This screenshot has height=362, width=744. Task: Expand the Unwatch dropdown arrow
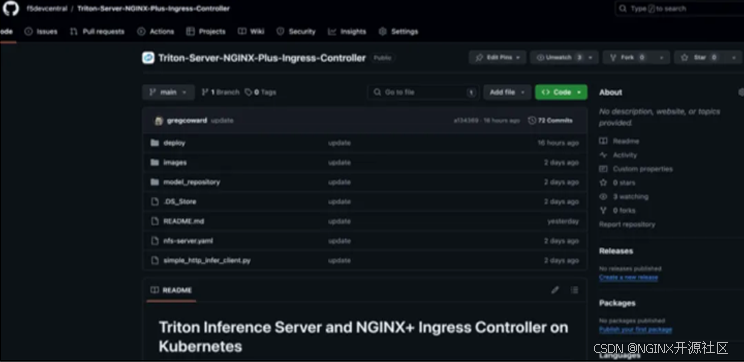click(x=591, y=57)
